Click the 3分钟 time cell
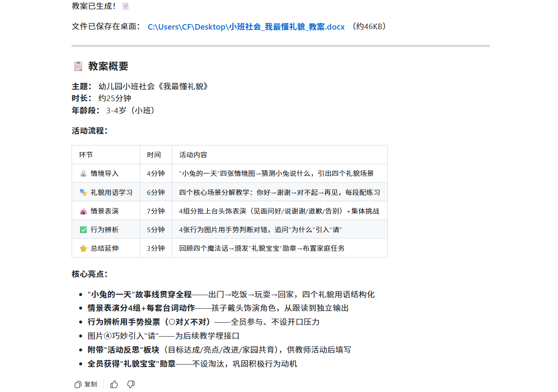558x392 pixels. [x=156, y=248]
